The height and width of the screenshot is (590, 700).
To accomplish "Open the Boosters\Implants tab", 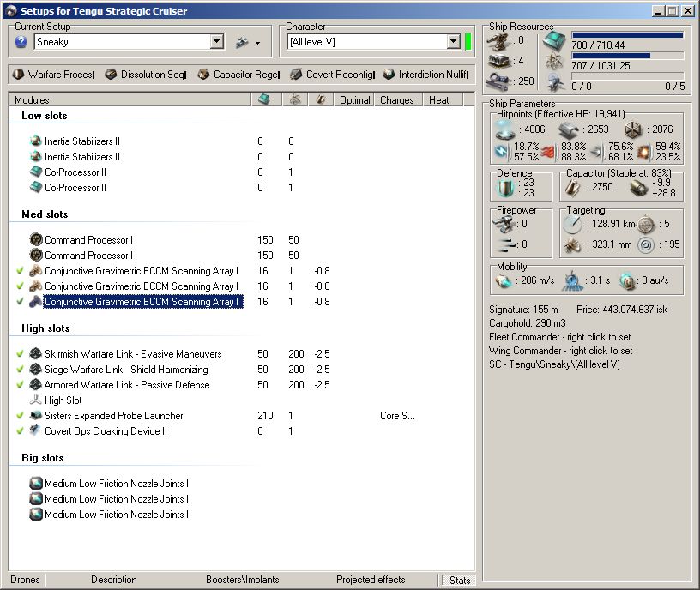I will (243, 580).
